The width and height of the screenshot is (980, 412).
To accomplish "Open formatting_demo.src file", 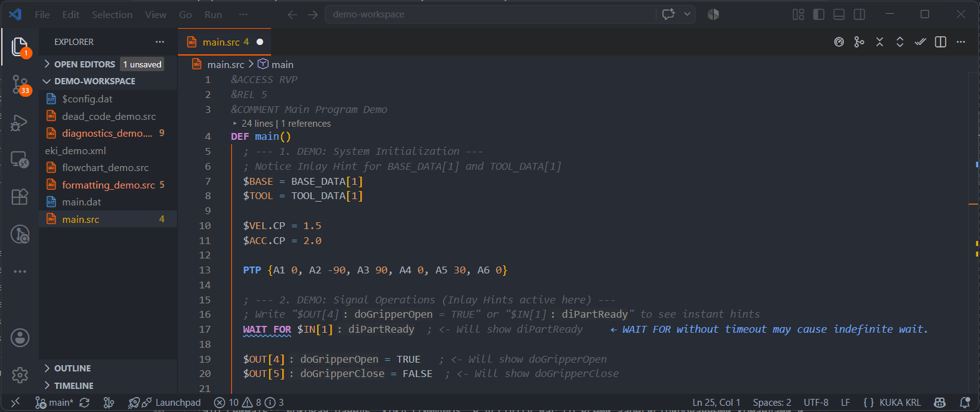I will [108, 185].
